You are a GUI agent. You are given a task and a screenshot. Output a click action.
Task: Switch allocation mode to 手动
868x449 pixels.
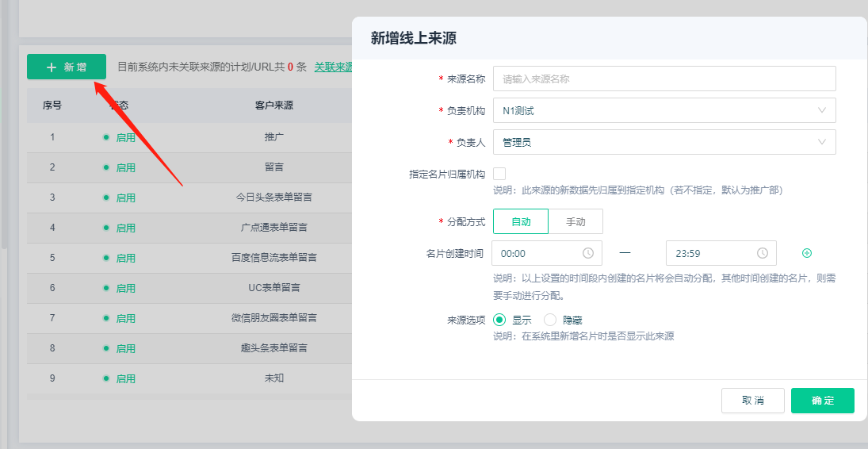coord(575,221)
